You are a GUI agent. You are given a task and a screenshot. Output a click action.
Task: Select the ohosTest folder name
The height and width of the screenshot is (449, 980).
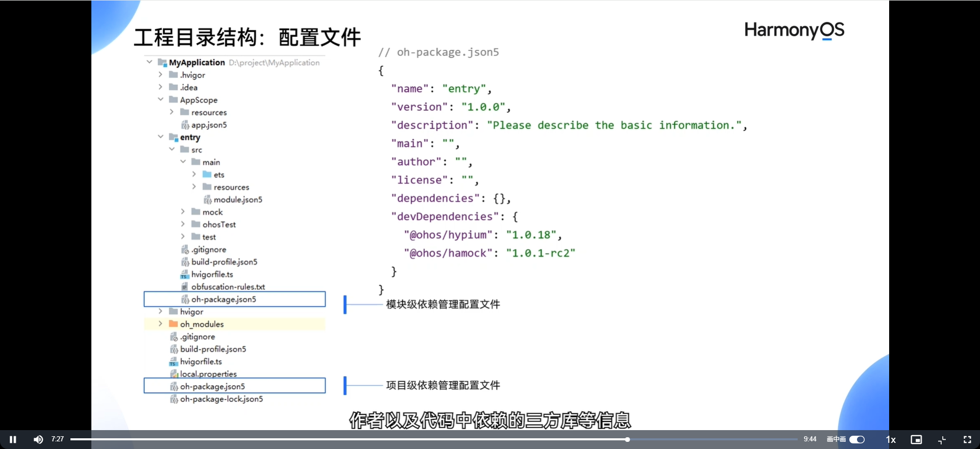click(219, 224)
